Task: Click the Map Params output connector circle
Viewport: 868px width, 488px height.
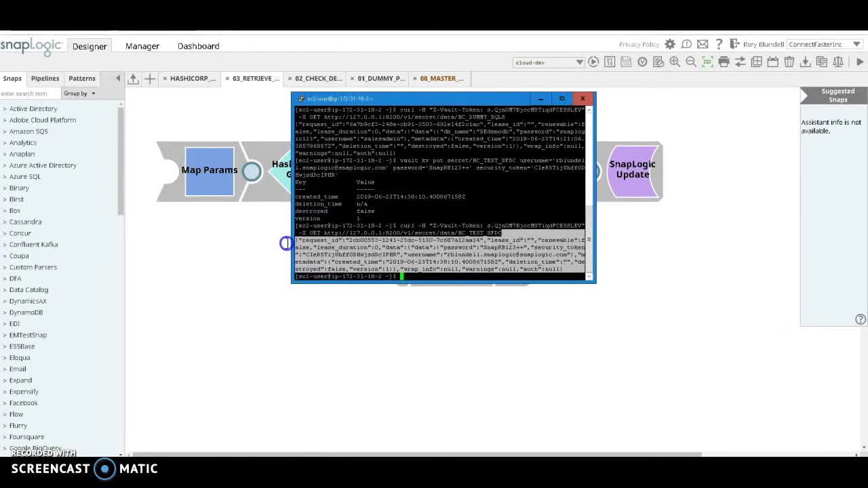Action: click(252, 171)
